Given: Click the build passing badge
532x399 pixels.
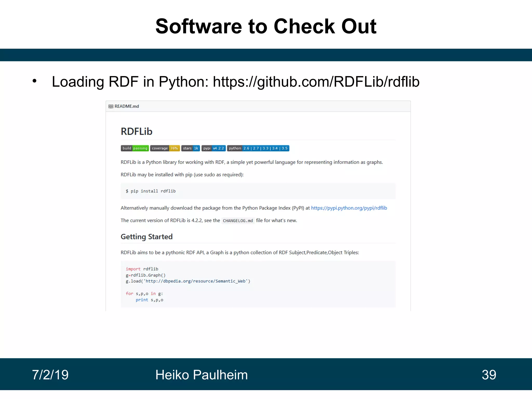Looking at the screenshot, I should 135,148.
